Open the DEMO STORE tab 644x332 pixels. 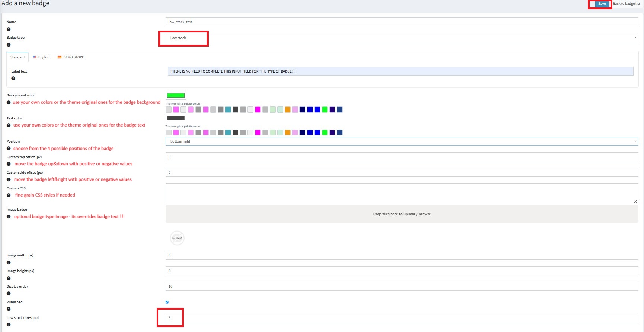(x=71, y=57)
